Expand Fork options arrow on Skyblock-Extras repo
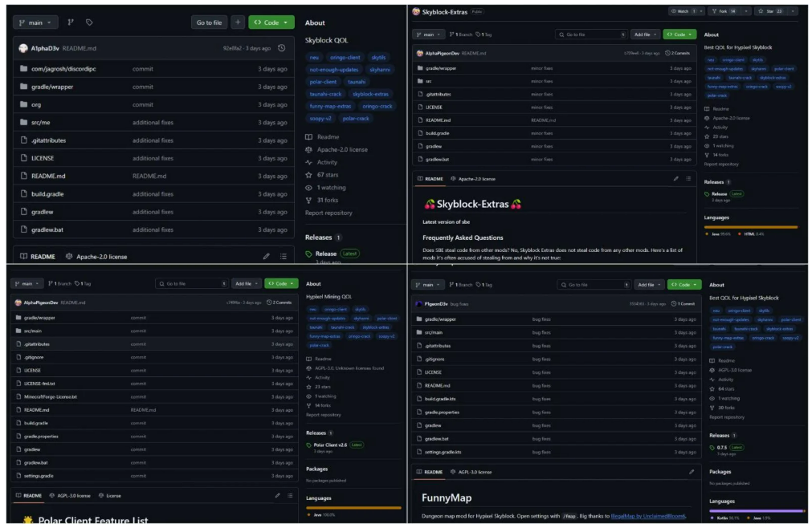Screen dimensions: 812x528 point(745,11)
